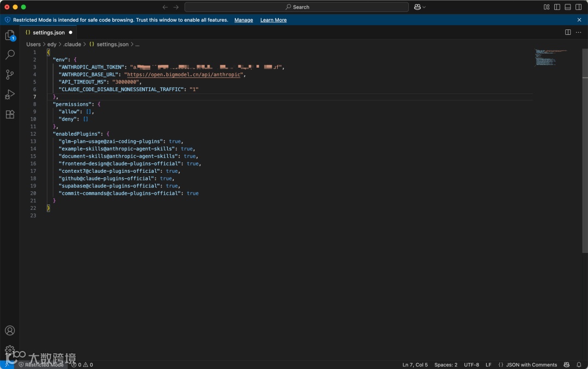
Task: Click "supabase@claude-plugins-official" entry
Action: (109, 186)
